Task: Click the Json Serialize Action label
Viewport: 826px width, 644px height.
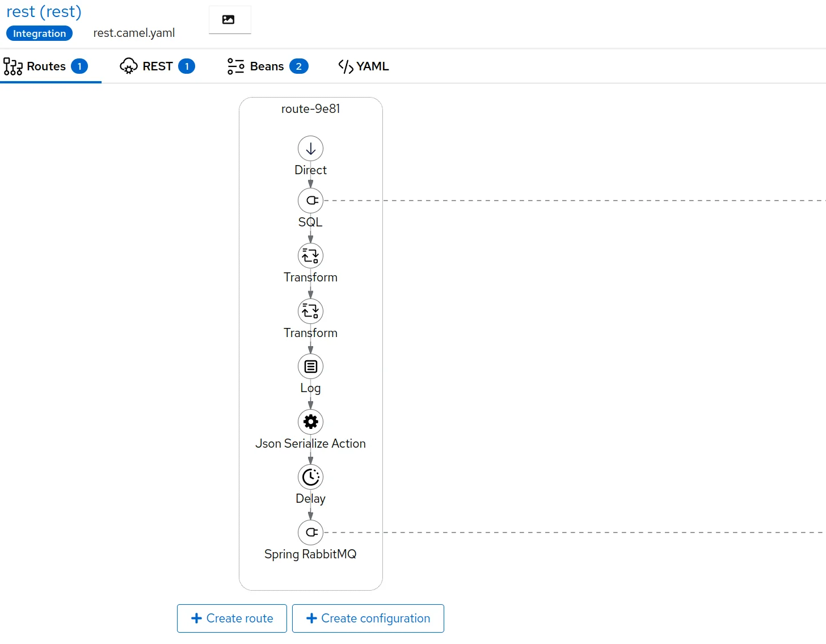Action: pyautogui.click(x=310, y=444)
